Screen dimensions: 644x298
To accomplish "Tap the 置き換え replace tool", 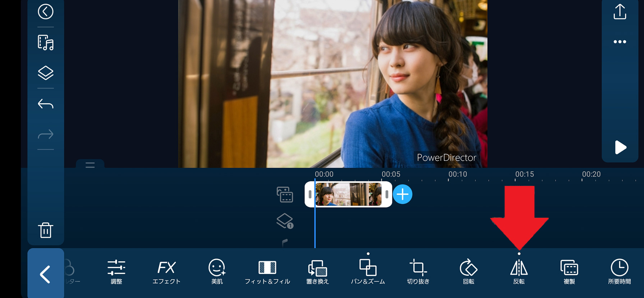I will pyautogui.click(x=318, y=272).
